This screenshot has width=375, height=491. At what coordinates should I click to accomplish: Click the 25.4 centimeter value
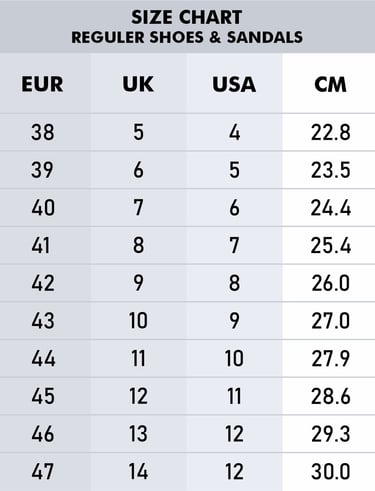point(330,245)
